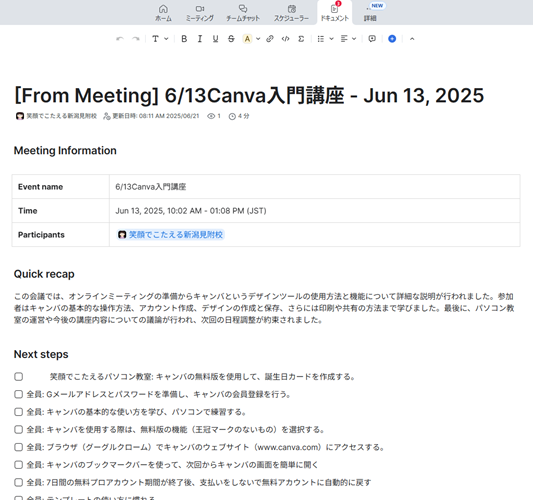Click the text style T icon
Image resolution: width=533 pixels, height=500 pixels.
pos(155,39)
